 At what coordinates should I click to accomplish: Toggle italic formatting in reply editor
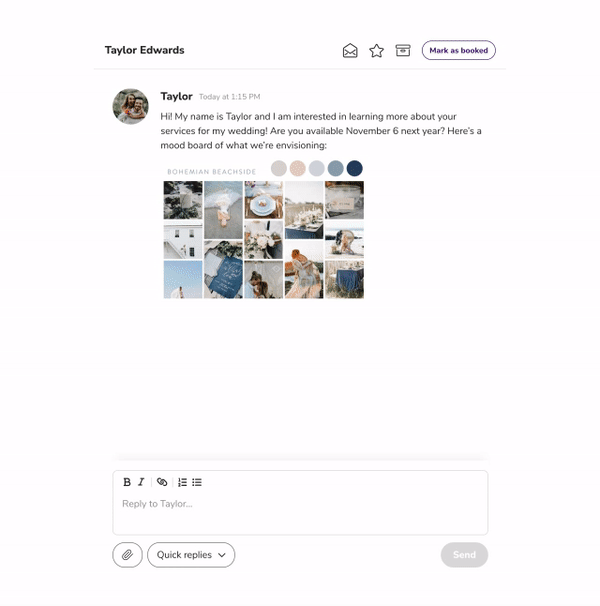(141, 482)
